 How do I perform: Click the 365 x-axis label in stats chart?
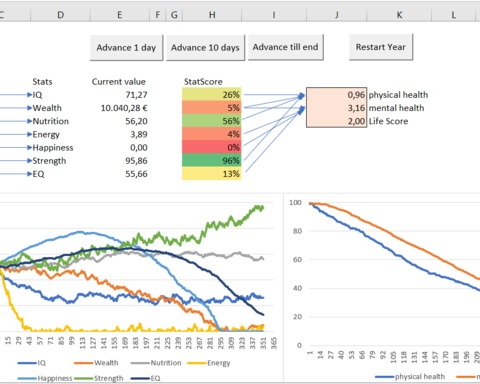pos(274,343)
